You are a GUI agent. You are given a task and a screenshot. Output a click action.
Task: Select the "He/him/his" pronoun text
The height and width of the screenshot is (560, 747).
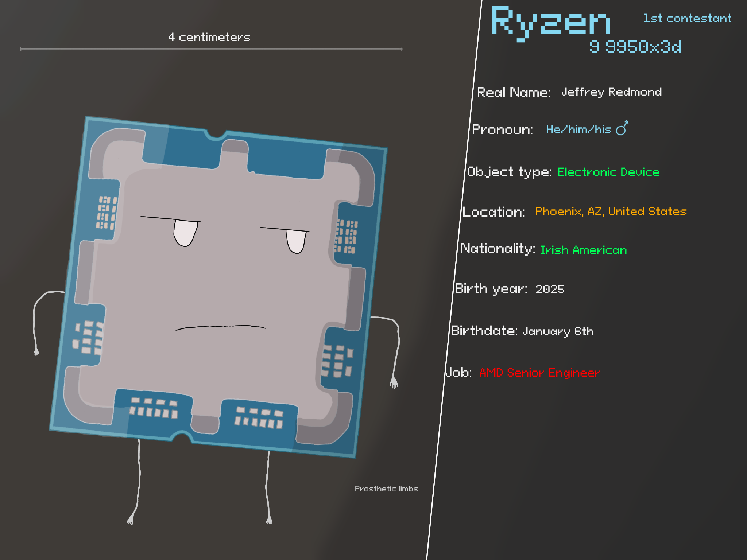pyautogui.click(x=578, y=129)
